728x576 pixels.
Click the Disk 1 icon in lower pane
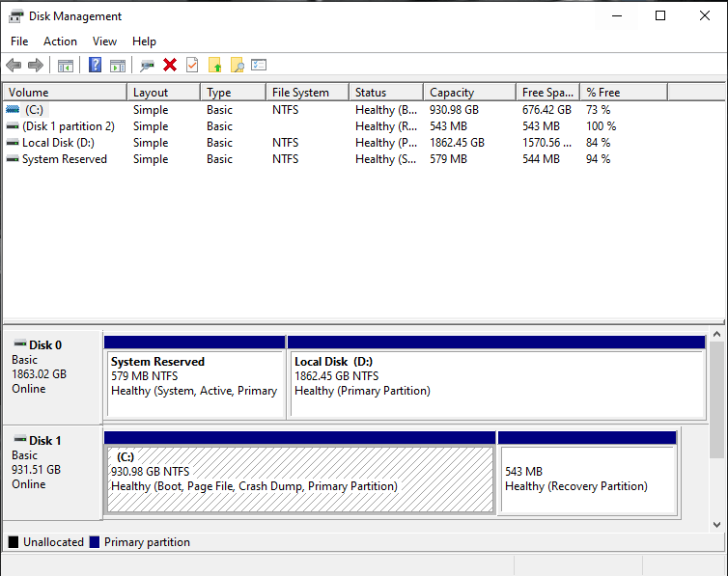click(x=20, y=439)
